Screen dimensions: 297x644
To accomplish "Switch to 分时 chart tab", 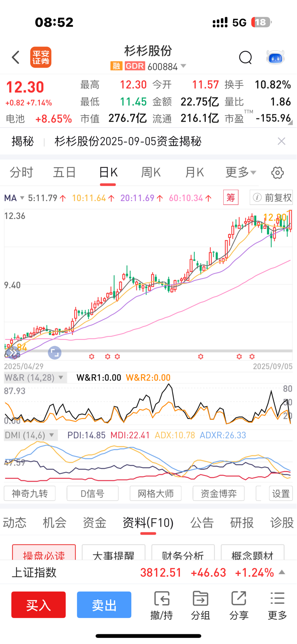I will [21, 173].
